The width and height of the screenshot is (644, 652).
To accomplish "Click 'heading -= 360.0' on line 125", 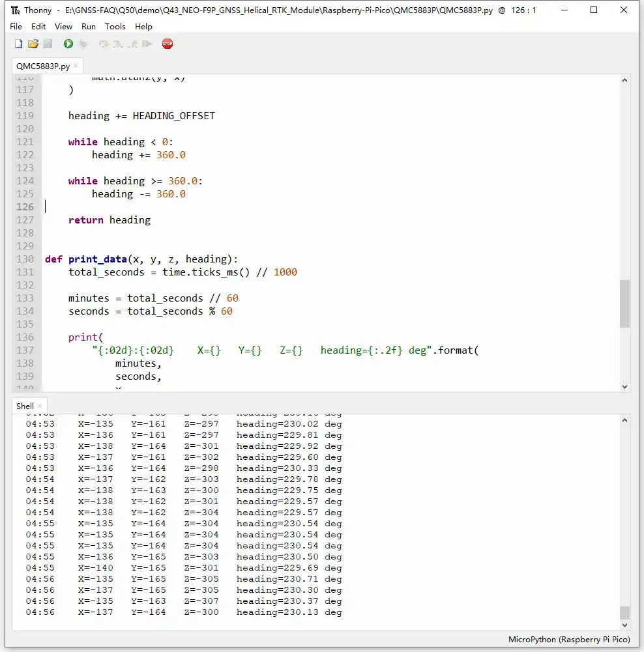I will [x=139, y=193].
